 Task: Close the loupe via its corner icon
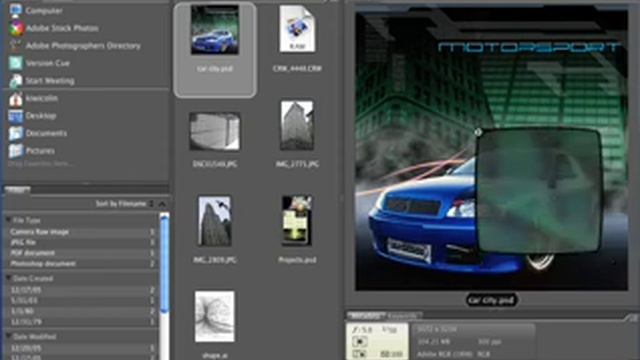[478, 132]
